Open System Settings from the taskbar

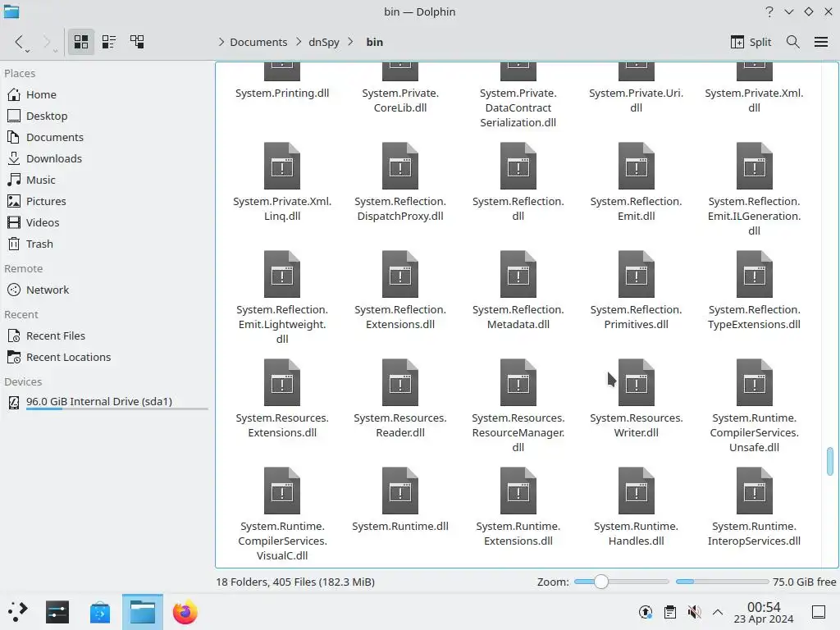[x=57, y=612]
